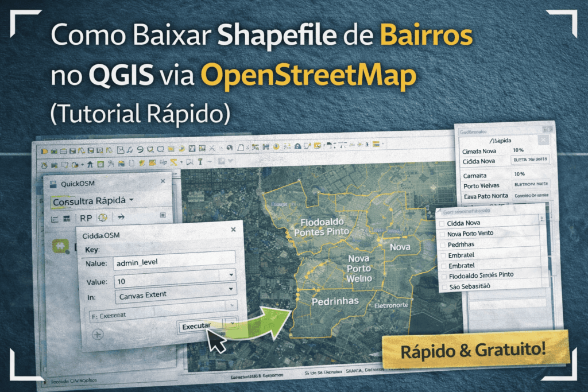The image size is (588, 392).
Task: Click the yellow map layer icon in second toolbar
Action: coord(152,162)
